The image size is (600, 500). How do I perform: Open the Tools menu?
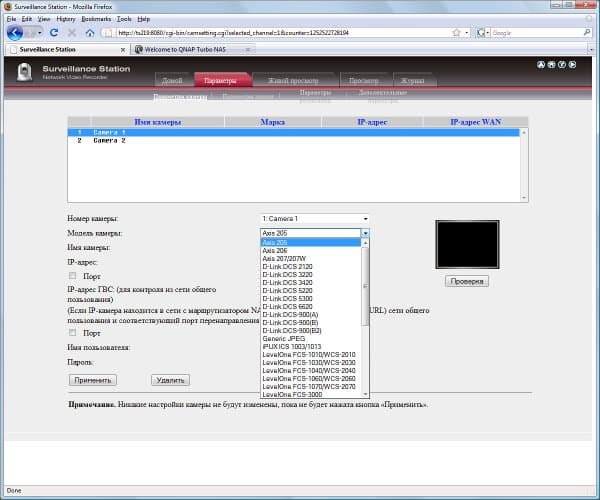pos(124,19)
